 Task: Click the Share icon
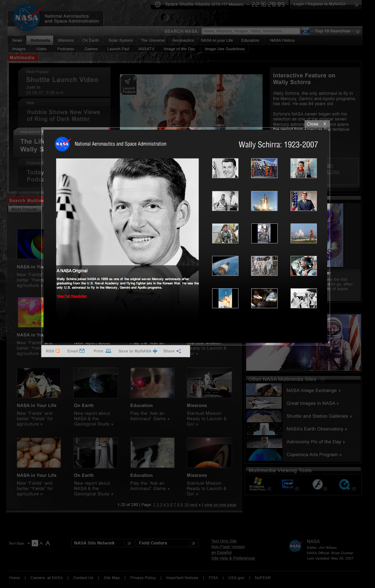179,351
